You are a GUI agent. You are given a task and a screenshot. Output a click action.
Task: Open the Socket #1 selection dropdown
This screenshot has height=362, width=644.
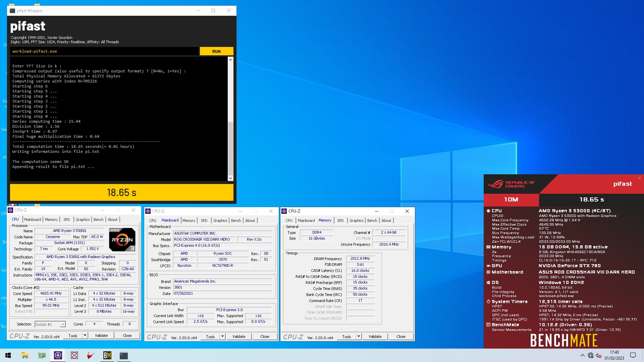[x=50, y=324]
